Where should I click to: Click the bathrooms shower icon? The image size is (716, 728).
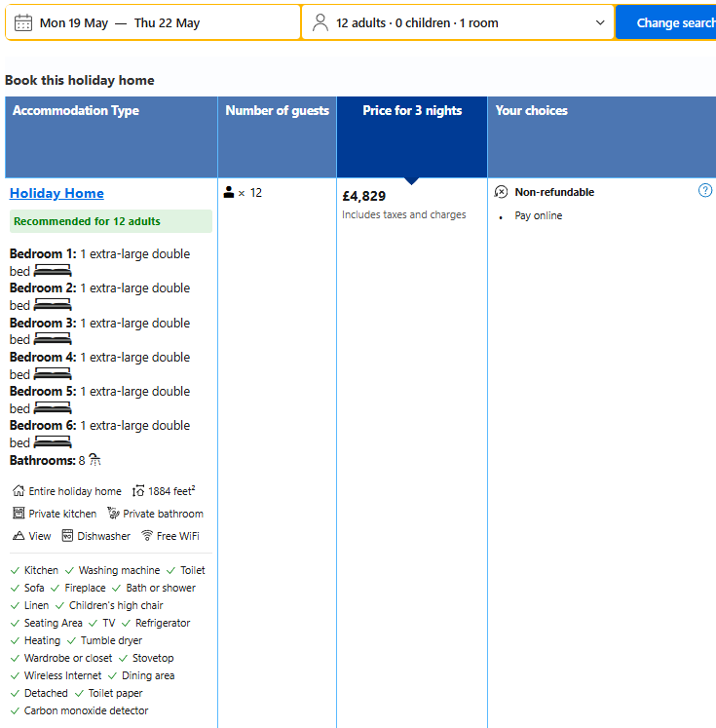pos(94,460)
